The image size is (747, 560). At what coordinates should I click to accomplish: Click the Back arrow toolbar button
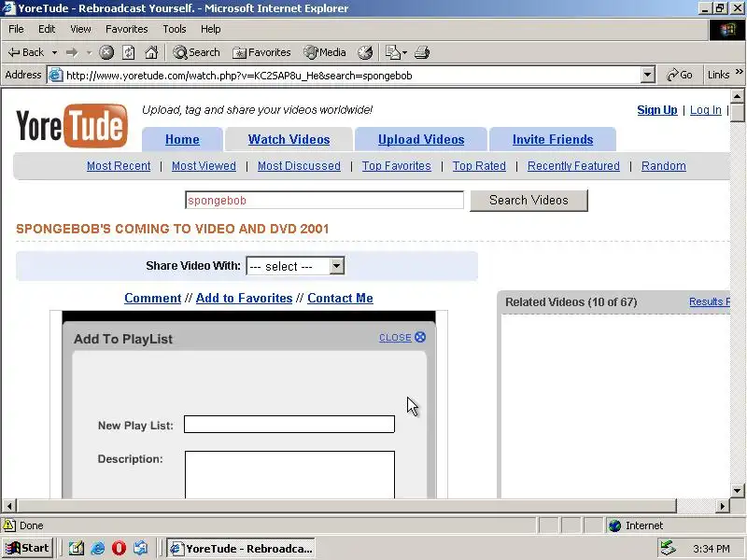click(26, 52)
